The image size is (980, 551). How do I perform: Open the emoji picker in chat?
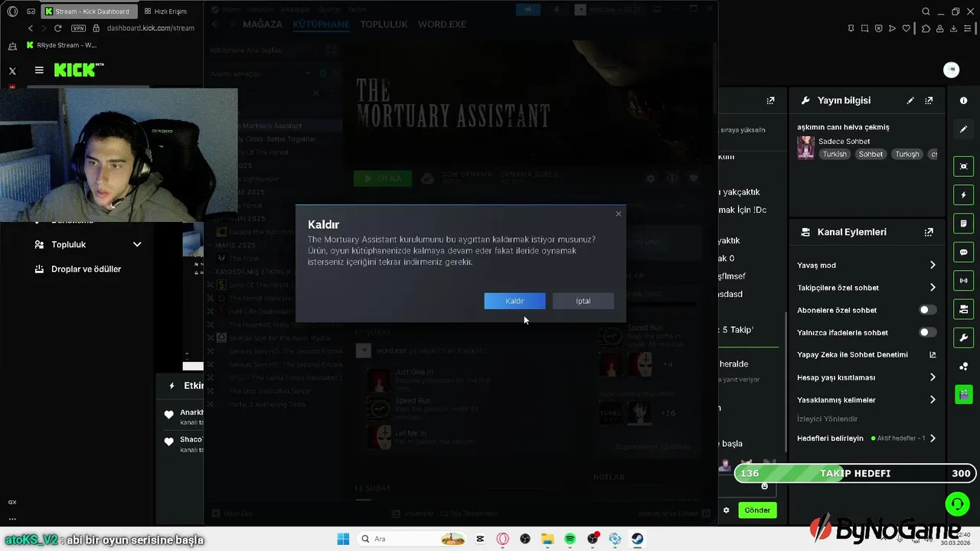pyautogui.click(x=764, y=486)
